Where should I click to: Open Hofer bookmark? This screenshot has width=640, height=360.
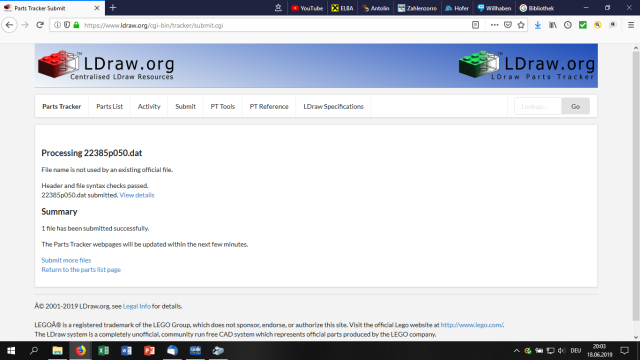click(457, 8)
